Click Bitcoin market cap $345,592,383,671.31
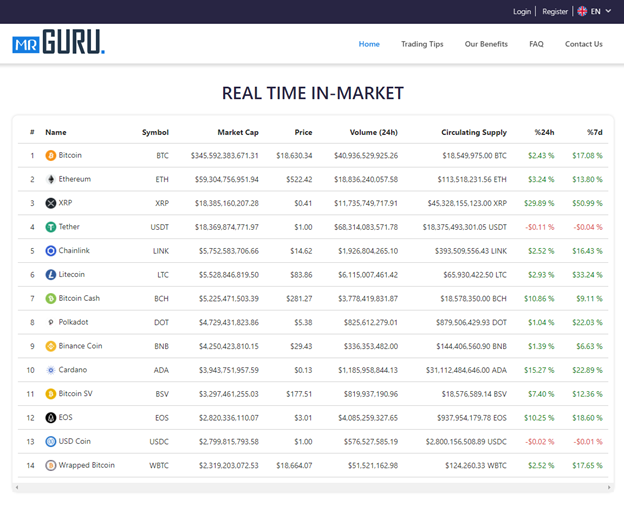 click(224, 156)
